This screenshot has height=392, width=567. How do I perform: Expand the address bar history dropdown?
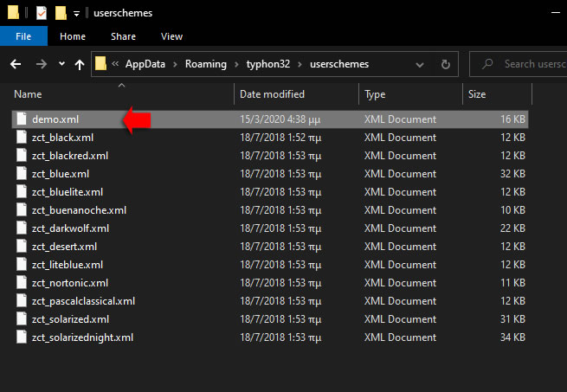click(x=420, y=65)
